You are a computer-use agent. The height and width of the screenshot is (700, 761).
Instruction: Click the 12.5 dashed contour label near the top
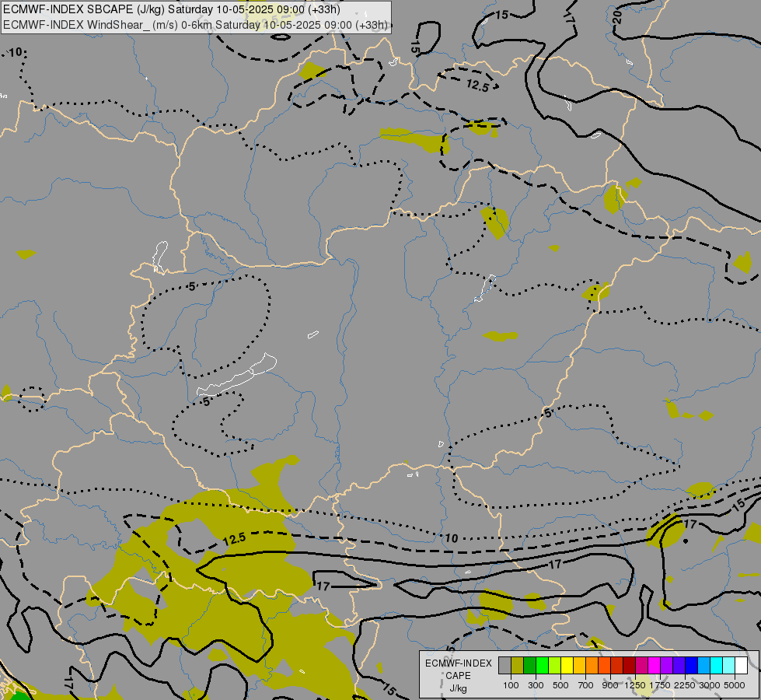[x=477, y=86]
